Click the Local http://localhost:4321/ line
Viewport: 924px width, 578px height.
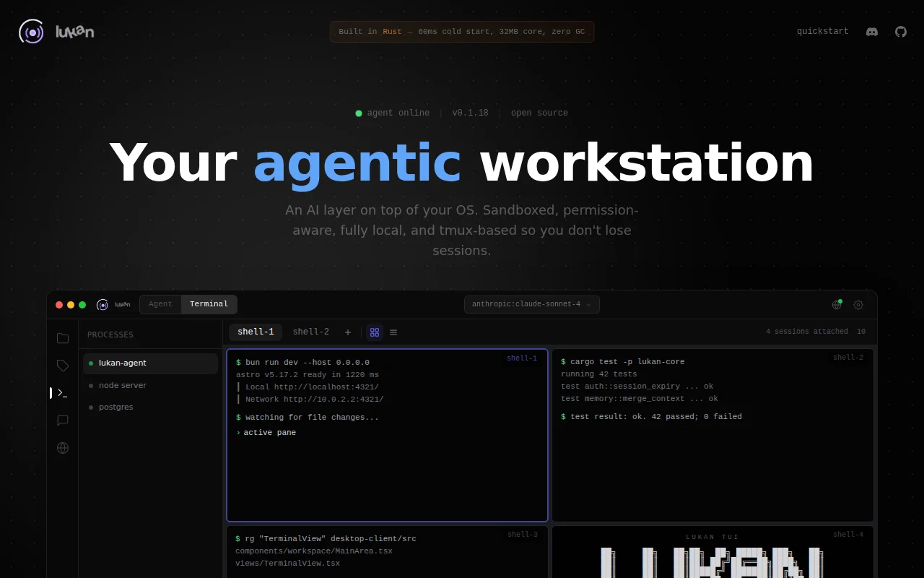[308, 387]
